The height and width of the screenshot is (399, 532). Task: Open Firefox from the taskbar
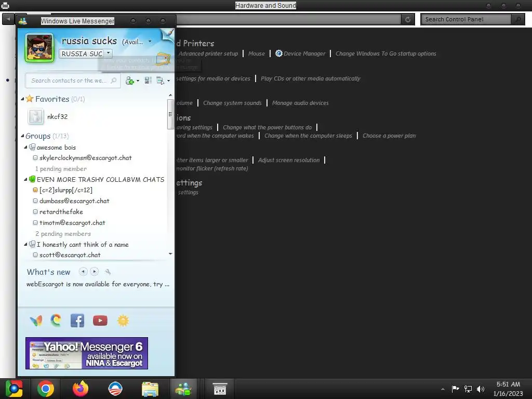(81, 389)
